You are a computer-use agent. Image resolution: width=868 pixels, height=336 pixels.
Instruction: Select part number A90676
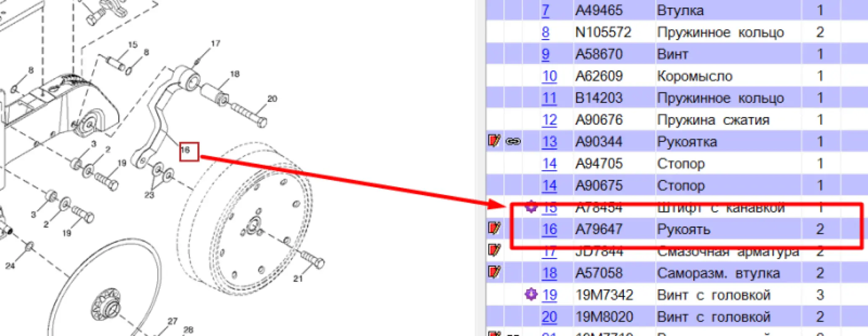(599, 120)
